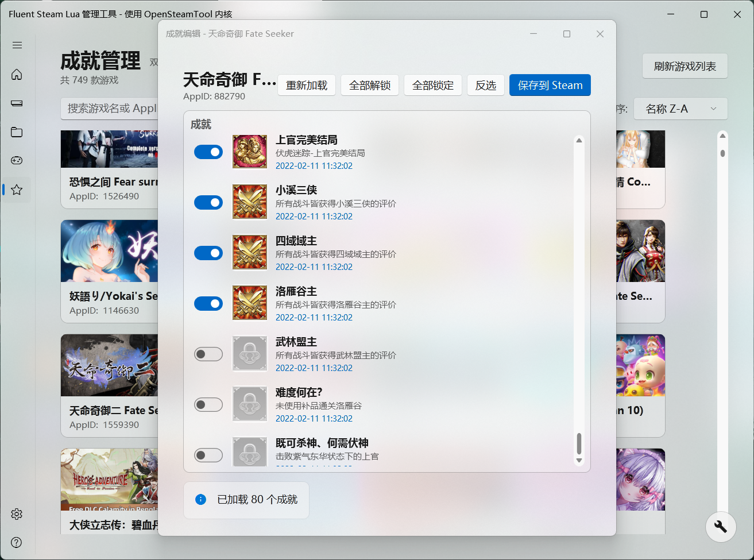Screen dimensions: 754x560
Task: Click the info icon beside 已加载 80 个成就
Action: 200,500
